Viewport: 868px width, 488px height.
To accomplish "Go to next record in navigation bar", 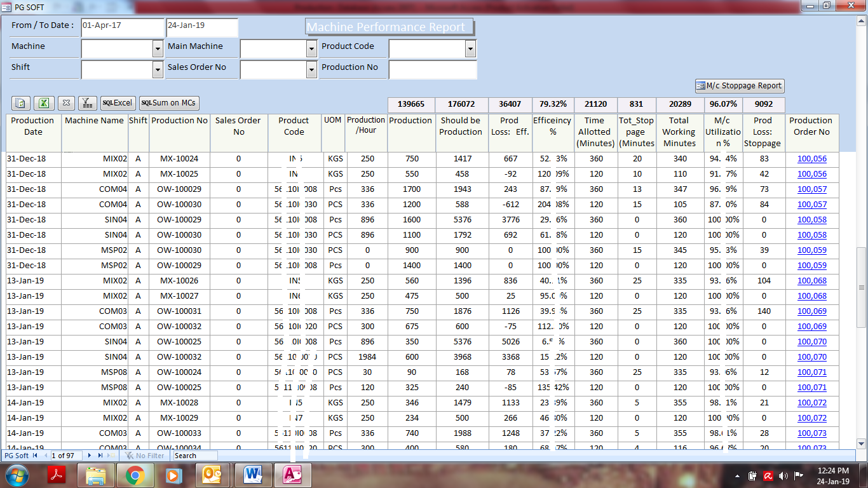I will [90, 456].
